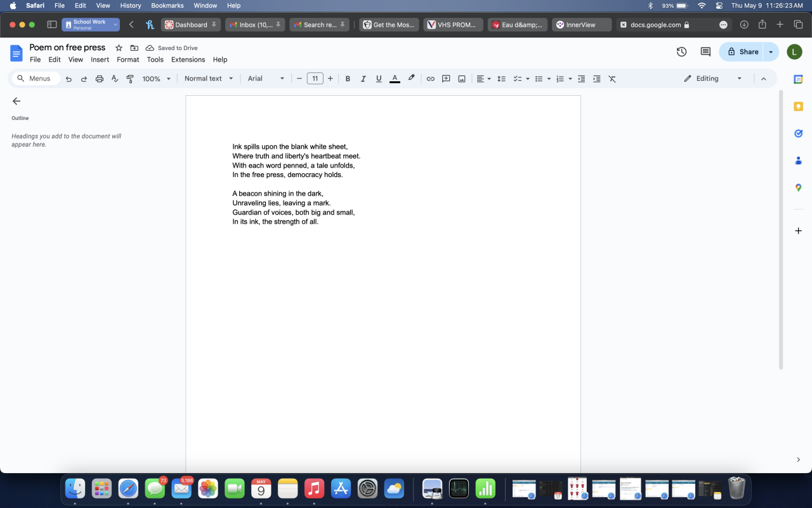Open the Docs Format menu
Image resolution: width=812 pixels, height=508 pixels.
pos(128,60)
